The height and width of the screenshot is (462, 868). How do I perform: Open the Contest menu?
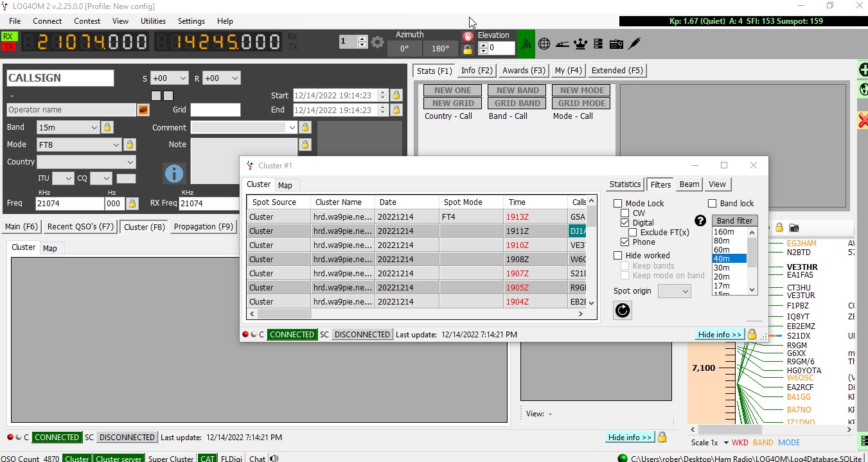[x=87, y=21]
